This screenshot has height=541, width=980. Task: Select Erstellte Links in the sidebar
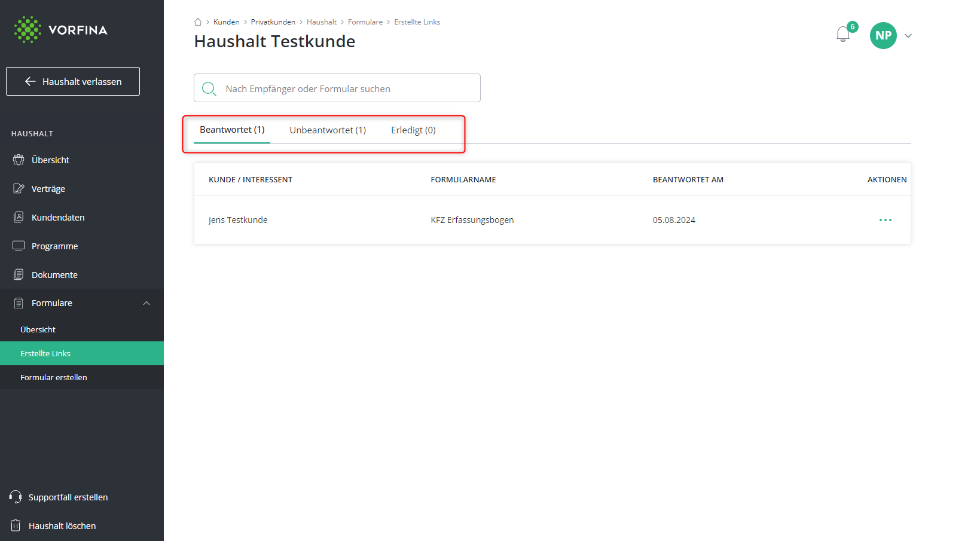pos(82,353)
